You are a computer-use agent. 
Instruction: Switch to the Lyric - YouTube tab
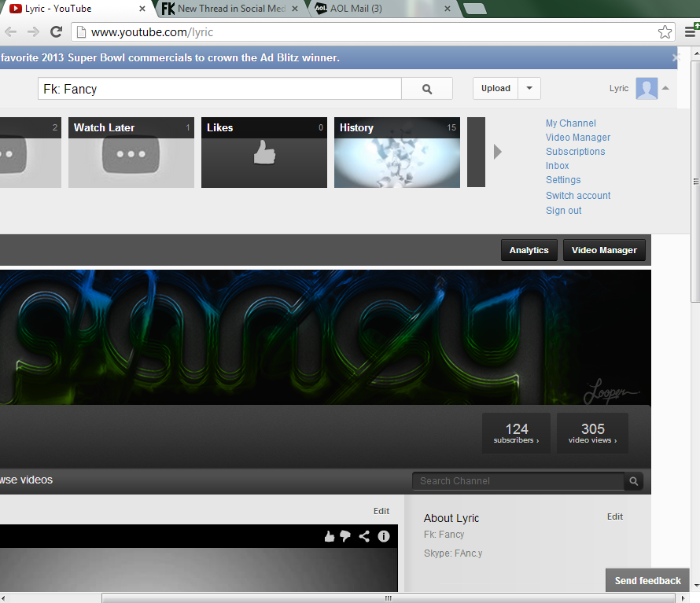76,9
